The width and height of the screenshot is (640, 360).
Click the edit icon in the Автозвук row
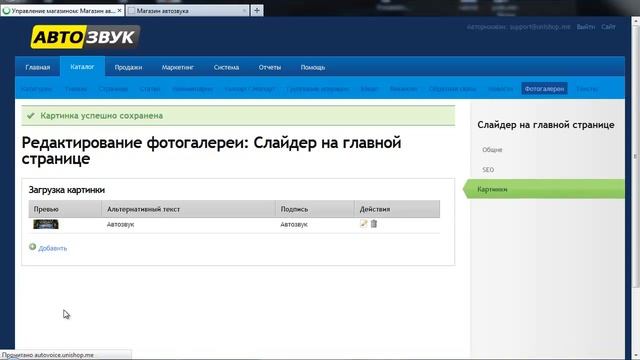[x=363, y=224]
